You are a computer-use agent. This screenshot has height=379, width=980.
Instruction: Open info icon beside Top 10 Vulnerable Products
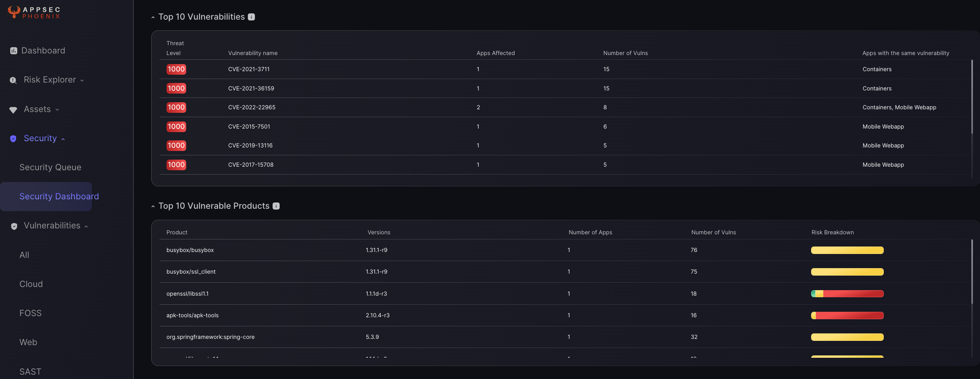[276, 206]
